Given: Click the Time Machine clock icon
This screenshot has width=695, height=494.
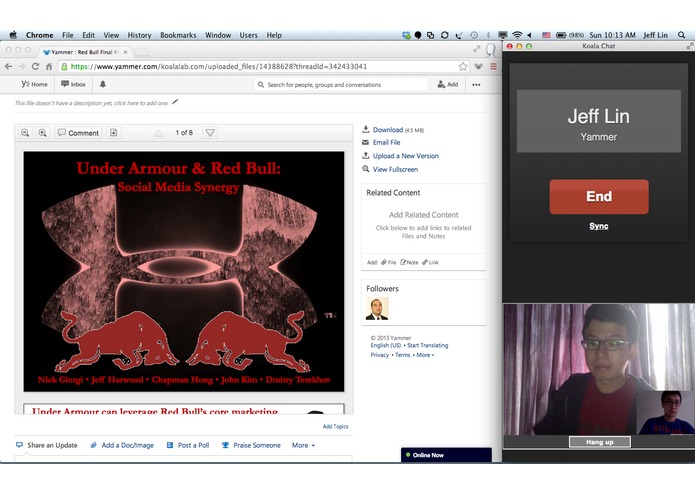Looking at the screenshot, I should click(x=474, y=35).
